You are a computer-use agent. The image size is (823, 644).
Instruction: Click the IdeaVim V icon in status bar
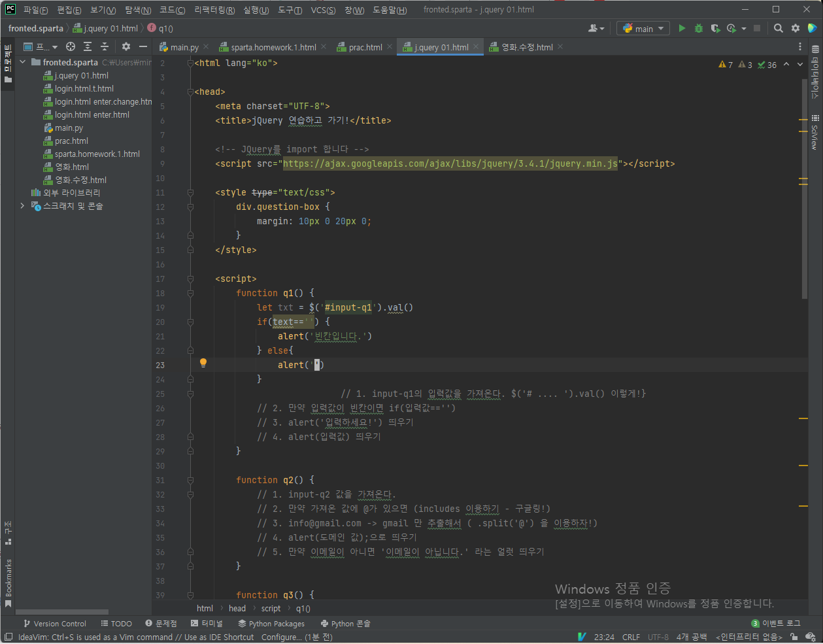coord(582,637)
